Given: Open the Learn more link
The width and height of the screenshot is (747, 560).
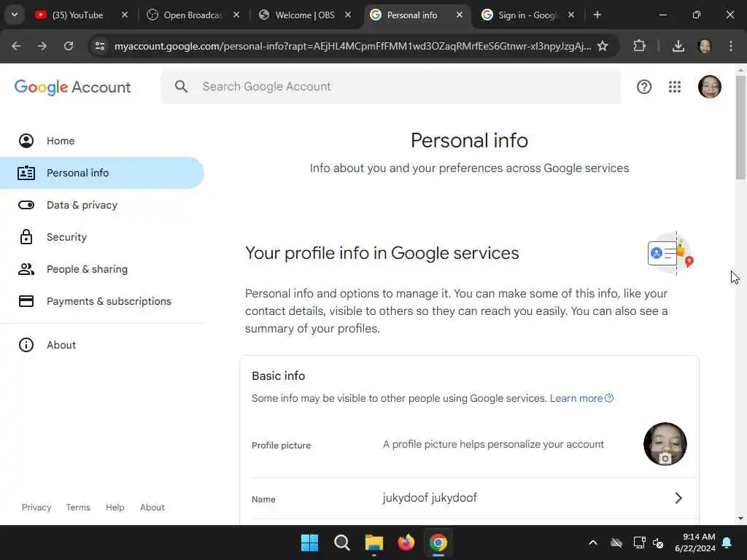Looking at the screenshot, I should 581,398.
